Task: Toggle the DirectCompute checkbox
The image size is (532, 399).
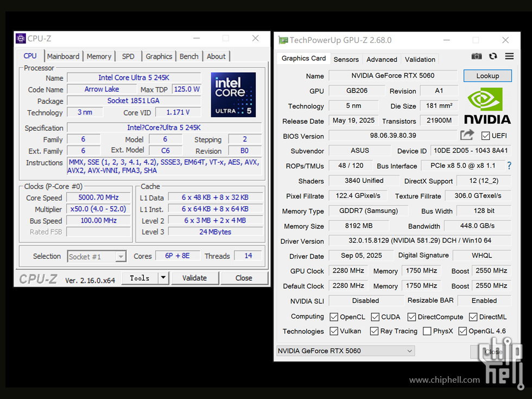Action: pos(411,317)
